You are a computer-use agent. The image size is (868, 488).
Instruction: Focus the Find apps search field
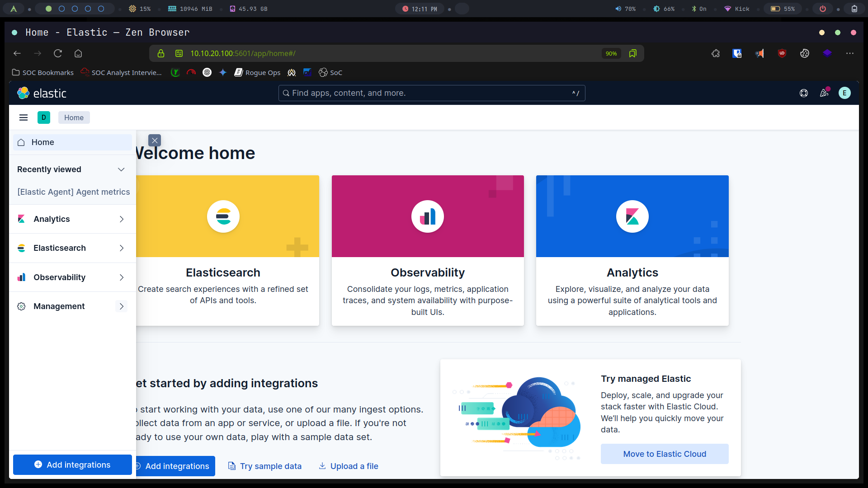click(432, 93)
